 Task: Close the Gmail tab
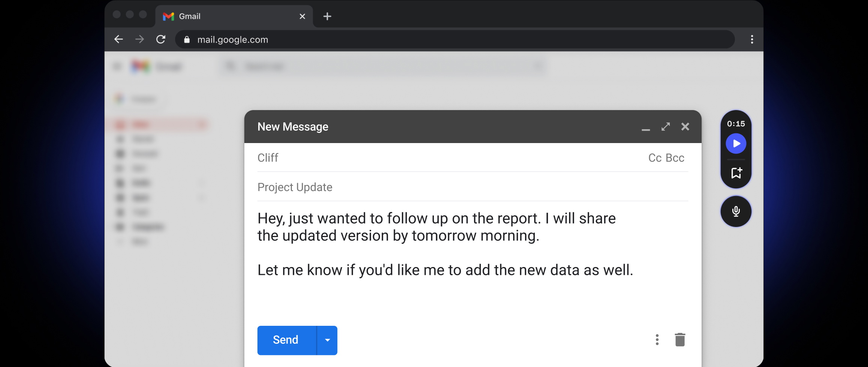302,16
